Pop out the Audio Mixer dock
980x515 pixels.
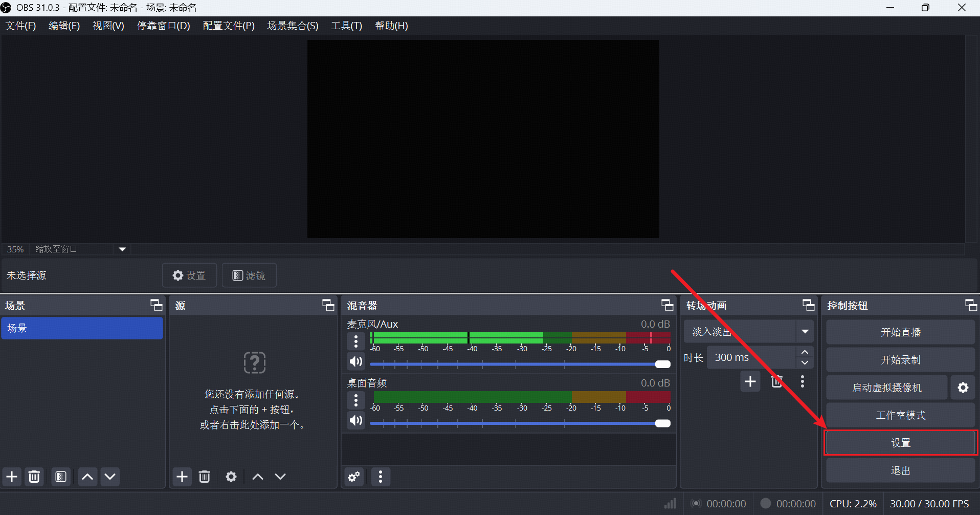tap(667, 305)
